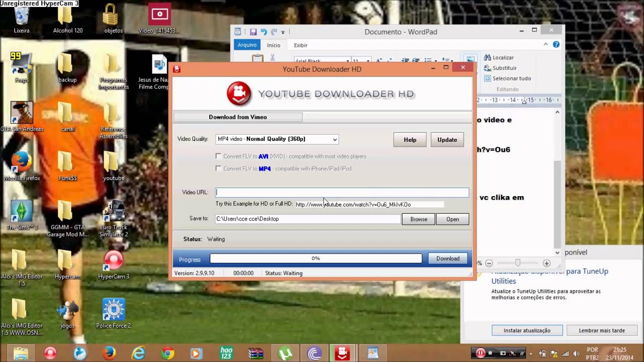Click the WordPad vertical scrollbar
Screen dimensions: 644x362
pyautogui.click(x=557, y=182)
